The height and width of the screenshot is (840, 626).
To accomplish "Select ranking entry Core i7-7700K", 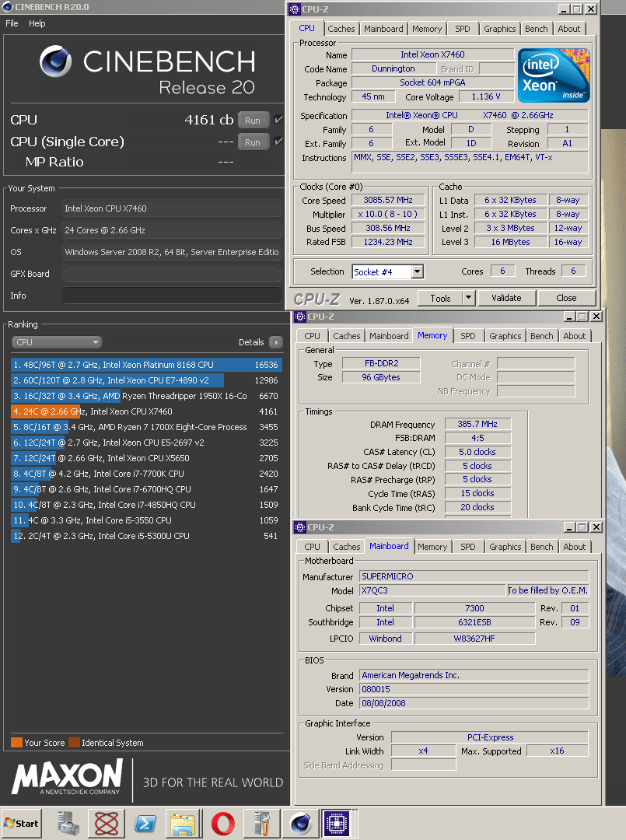I will (x=146, y=474).
